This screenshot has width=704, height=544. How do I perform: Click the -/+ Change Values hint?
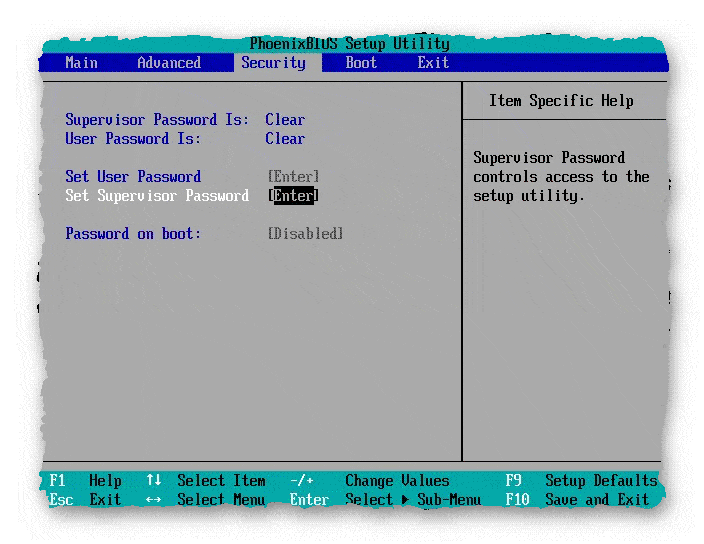tap(370, 481)
